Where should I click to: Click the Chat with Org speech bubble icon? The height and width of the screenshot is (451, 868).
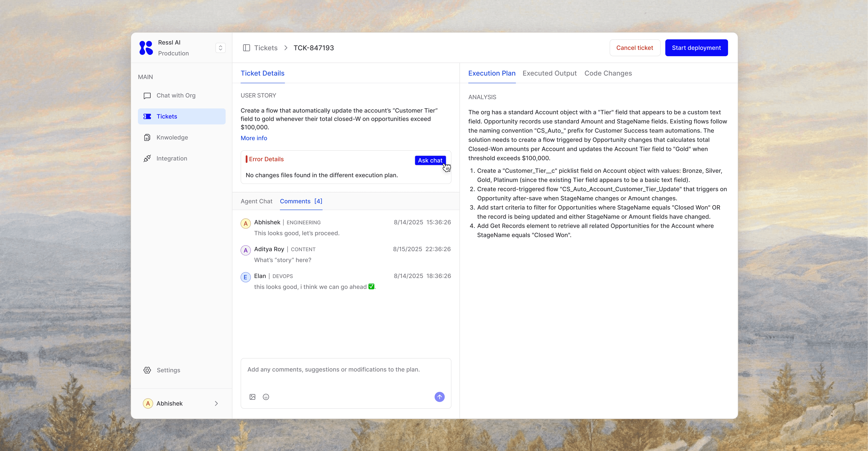[x=147, y=96]
